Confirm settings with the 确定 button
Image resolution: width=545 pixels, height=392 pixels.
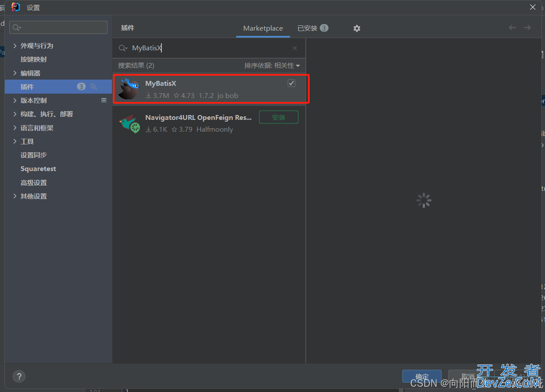(422, 377)
